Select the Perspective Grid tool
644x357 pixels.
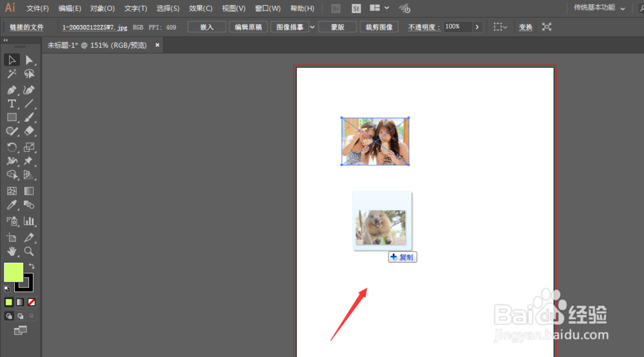point(29,175)
